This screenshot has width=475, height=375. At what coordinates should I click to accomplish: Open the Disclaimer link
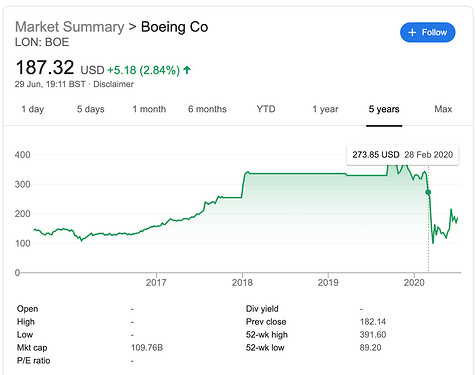click(x=113, y=84)
